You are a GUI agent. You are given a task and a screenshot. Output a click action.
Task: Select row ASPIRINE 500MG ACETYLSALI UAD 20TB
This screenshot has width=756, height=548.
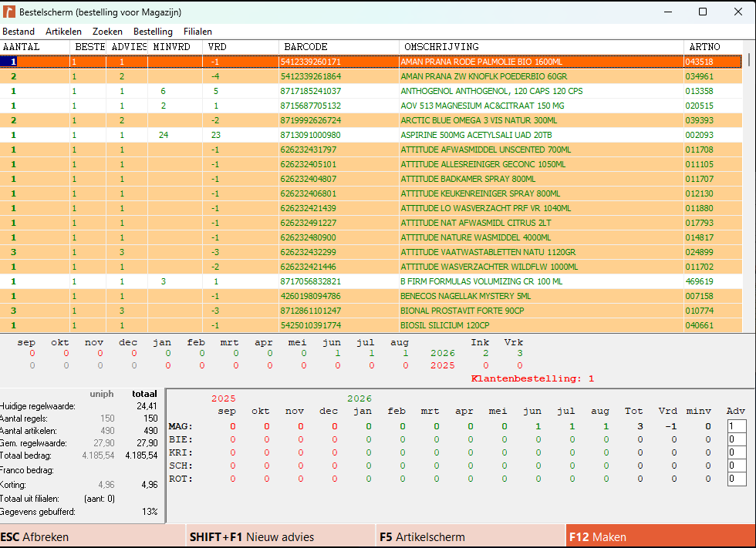(x=371, y=135)
